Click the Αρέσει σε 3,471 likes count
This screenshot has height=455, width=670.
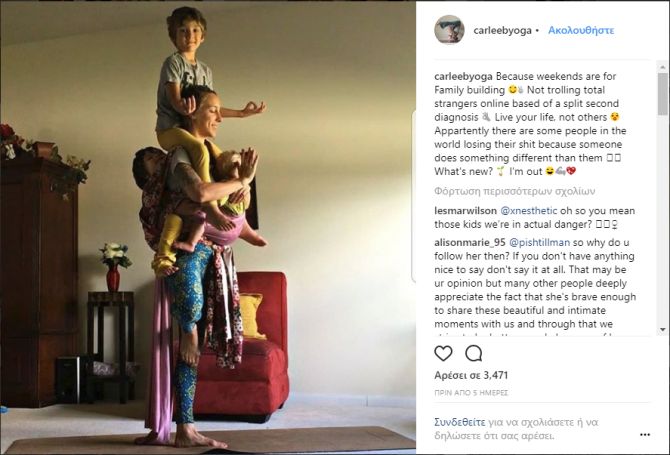click(x=471, y=375)
